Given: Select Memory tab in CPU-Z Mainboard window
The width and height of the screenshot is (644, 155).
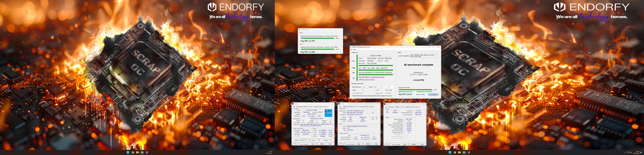Looking at the screenshot, I should click(352, 107).
